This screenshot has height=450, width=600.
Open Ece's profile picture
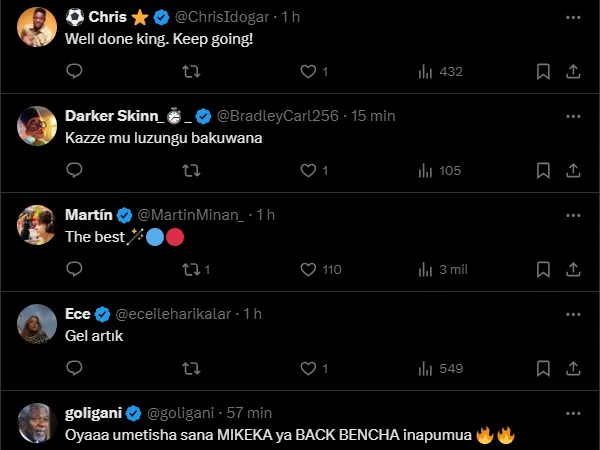pyautogui.click(x=37, y=322)
